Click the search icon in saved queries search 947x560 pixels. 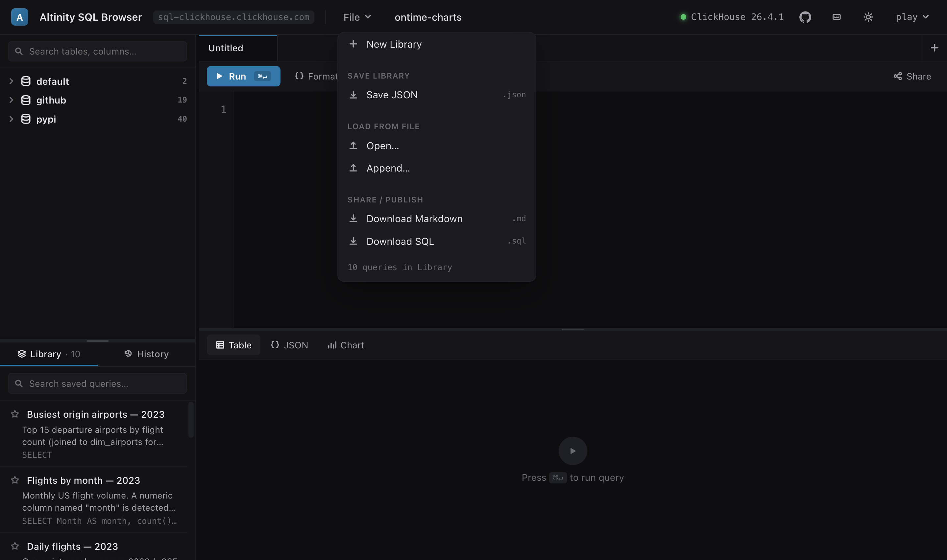[18, 384]
